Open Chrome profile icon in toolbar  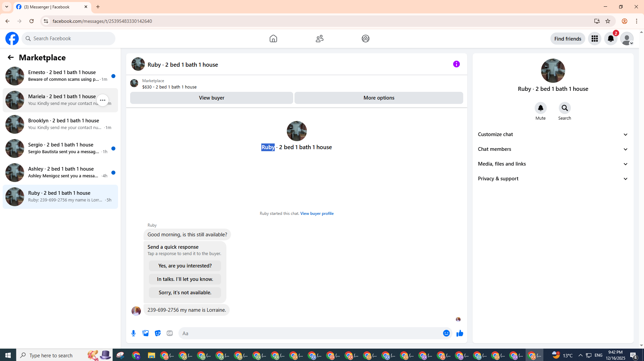625,21
